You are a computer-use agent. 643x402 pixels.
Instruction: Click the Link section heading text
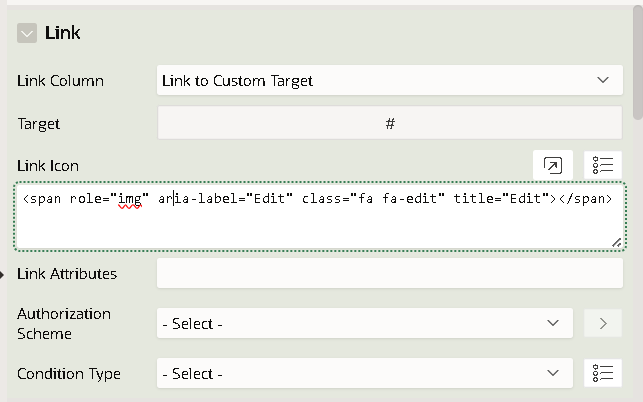click(62, 33)
